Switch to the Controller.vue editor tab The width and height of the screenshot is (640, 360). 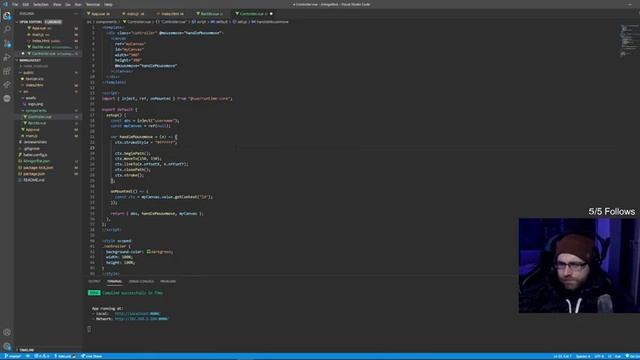252,14
